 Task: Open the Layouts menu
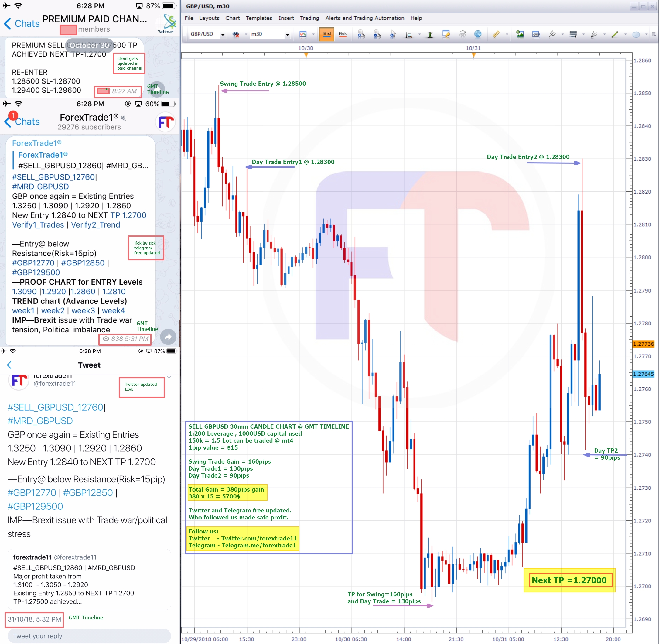click(x=209, y=18)
